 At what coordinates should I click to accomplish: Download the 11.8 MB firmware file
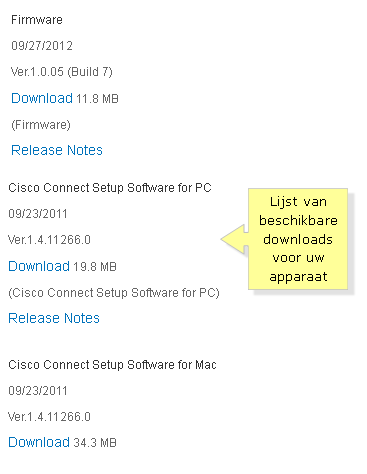[42, 98]
